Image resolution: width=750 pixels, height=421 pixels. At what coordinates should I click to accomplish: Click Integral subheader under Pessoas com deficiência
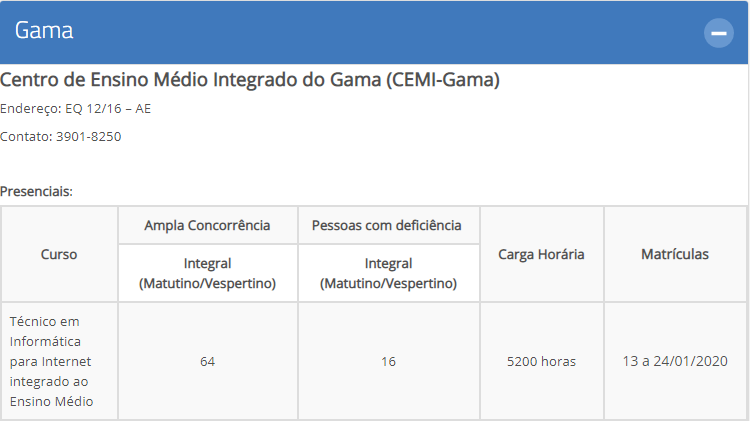pyautogui.click(x=388, y=273)
